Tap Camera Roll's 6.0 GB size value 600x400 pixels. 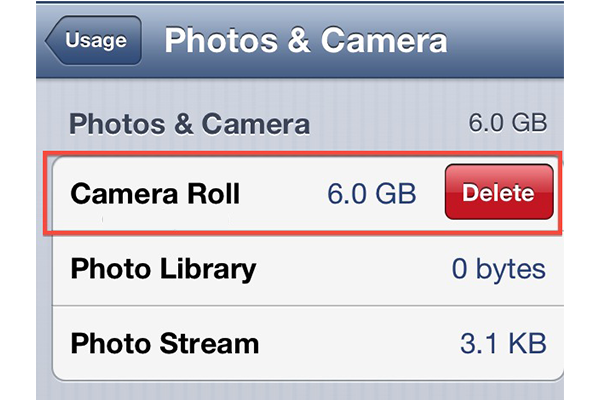tap(372, 193)
